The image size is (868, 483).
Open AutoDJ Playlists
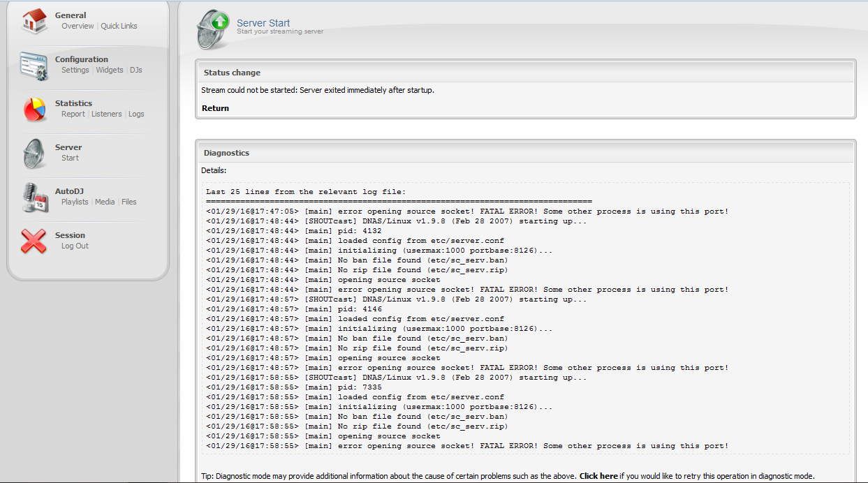pyautogui.click(x=75, y=202)
